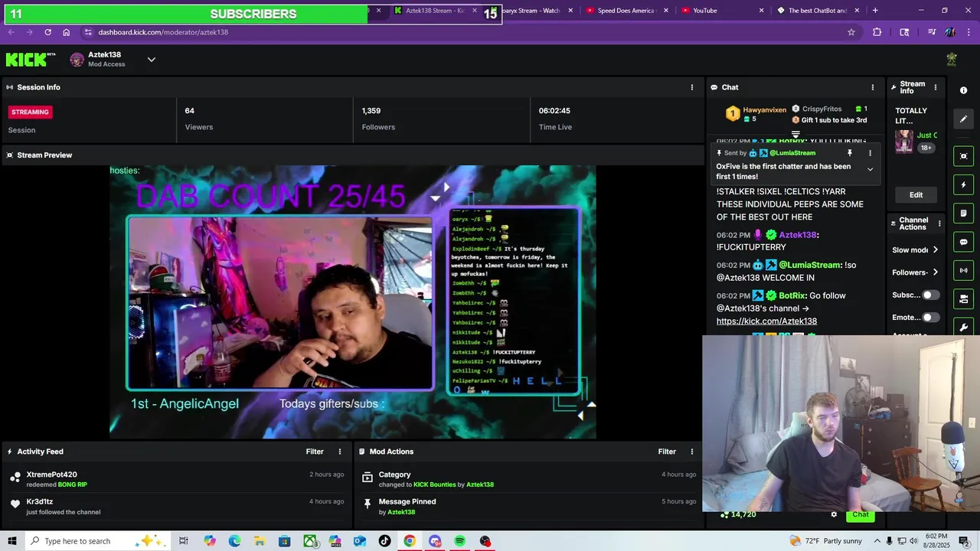Click the screen capture sidebar icon
This screenshot has height=551, width=980.
pos(964,156)
